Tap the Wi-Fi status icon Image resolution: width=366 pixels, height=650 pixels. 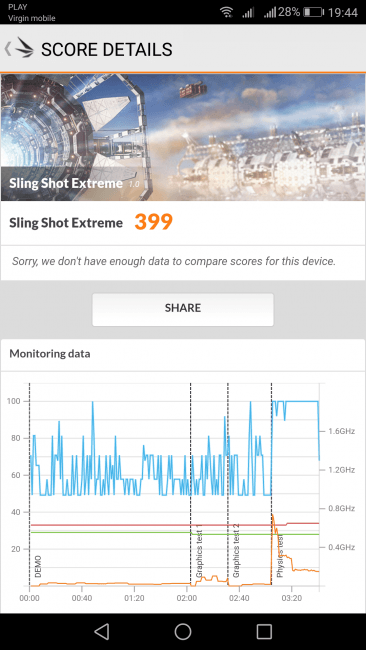click(x=227, y=12)
